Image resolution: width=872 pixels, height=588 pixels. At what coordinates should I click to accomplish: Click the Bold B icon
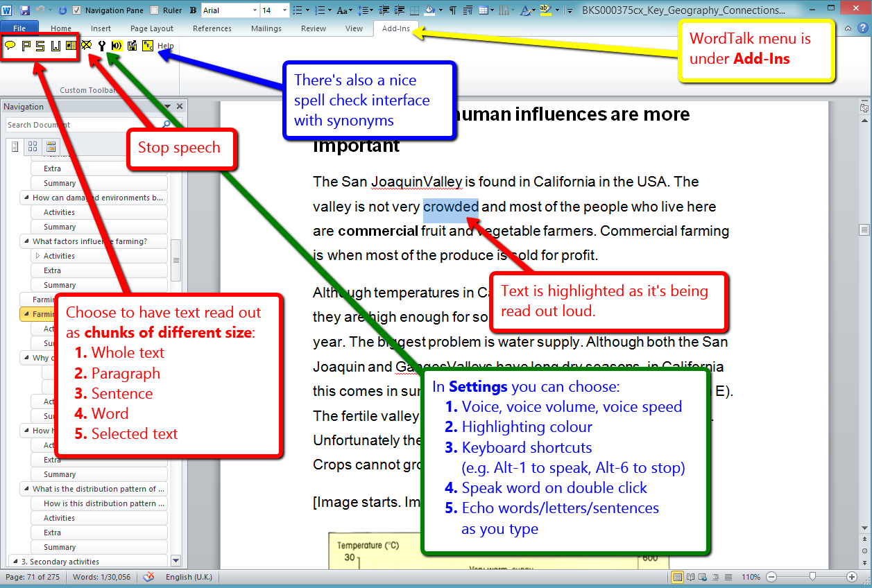pyautogui.click(x=193, y=10)
